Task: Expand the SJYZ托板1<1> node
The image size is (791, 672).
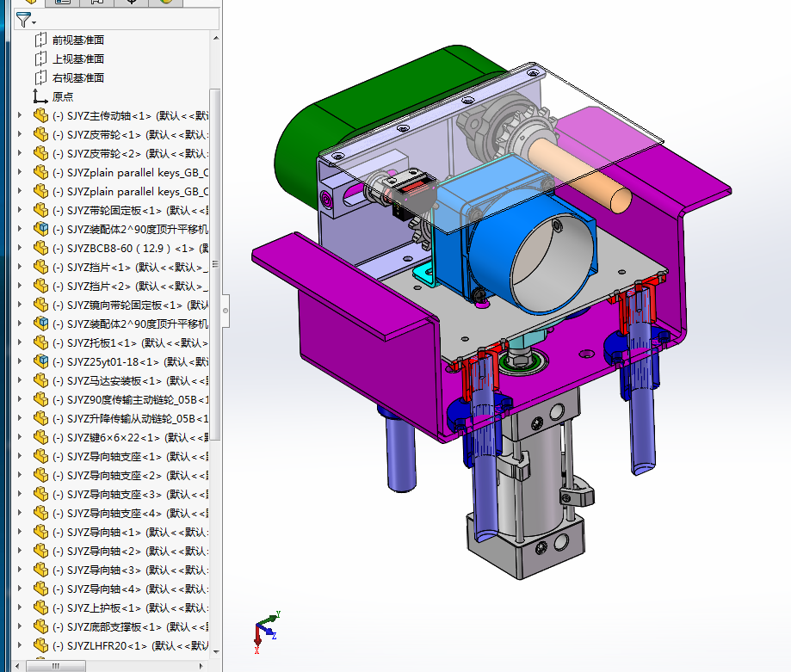Action: [x=20, y=342]
